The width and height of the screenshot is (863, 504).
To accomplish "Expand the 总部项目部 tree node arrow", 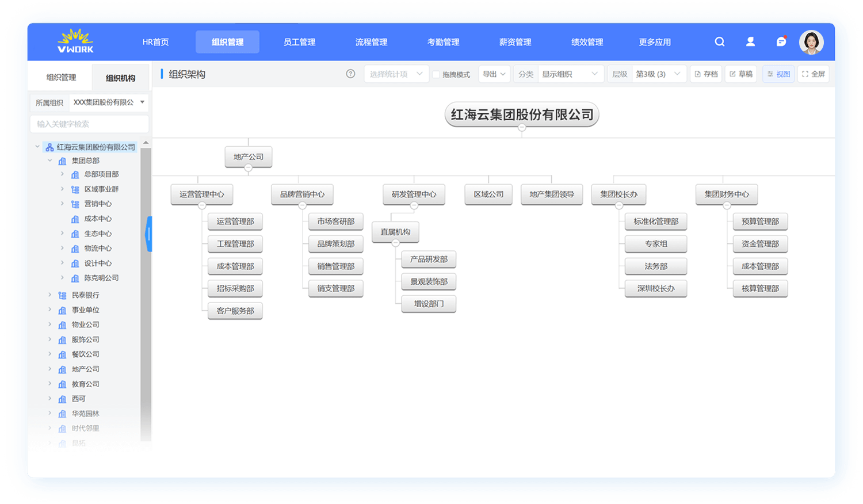I will 62,174.
